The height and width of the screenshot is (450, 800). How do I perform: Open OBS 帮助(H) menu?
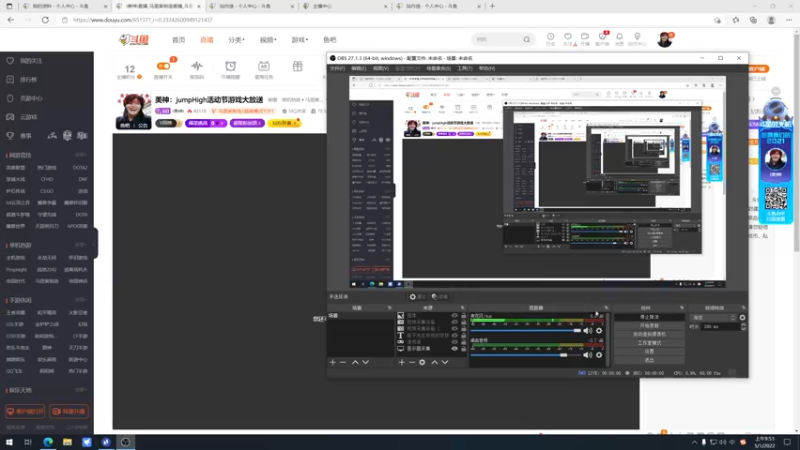487,68
